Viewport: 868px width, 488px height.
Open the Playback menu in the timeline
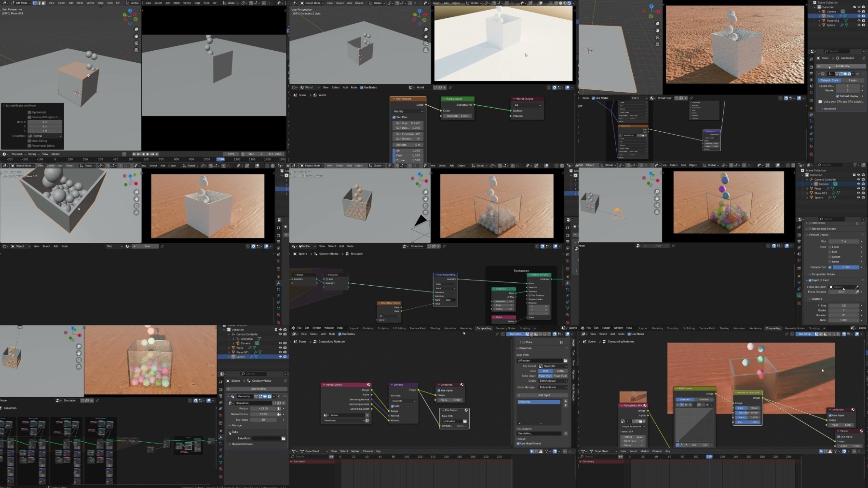pos(17,154)
